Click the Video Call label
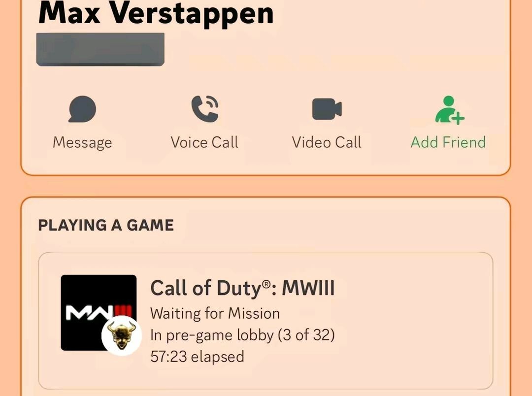Viewport: 532px width, 396px height. pos(327,142)
